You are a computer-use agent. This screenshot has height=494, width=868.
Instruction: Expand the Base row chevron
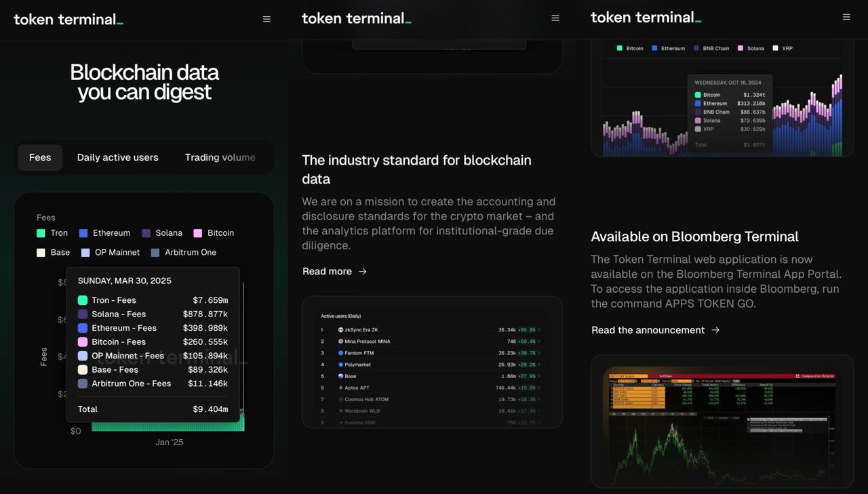tap(539, 376)
